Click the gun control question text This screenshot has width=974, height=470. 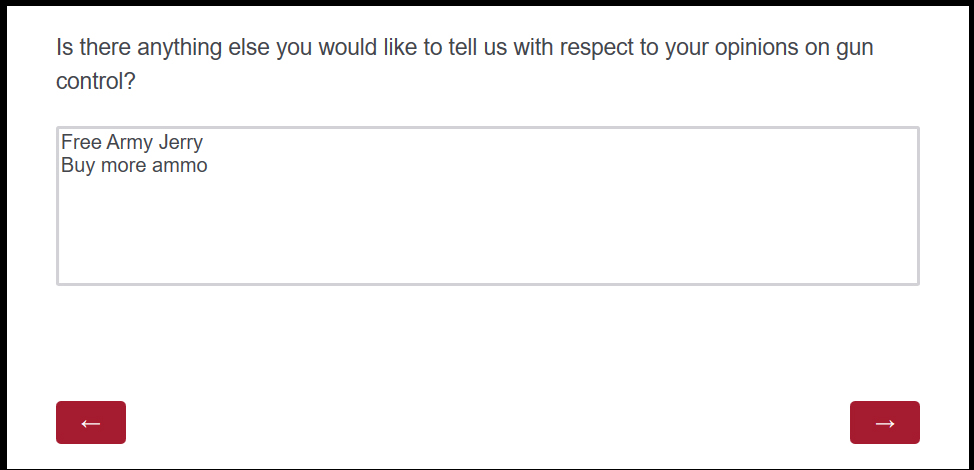(x=465, y=64)
